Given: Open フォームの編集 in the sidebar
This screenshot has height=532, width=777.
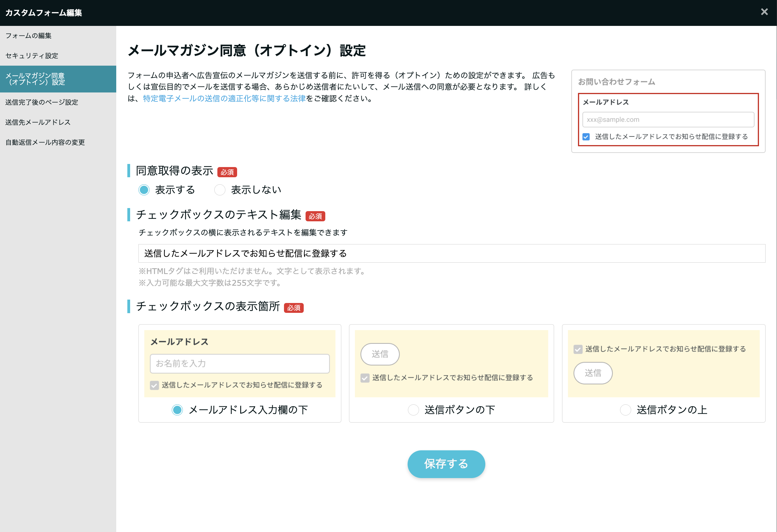Looking at the screenshot, I should (x=58, y=36).
